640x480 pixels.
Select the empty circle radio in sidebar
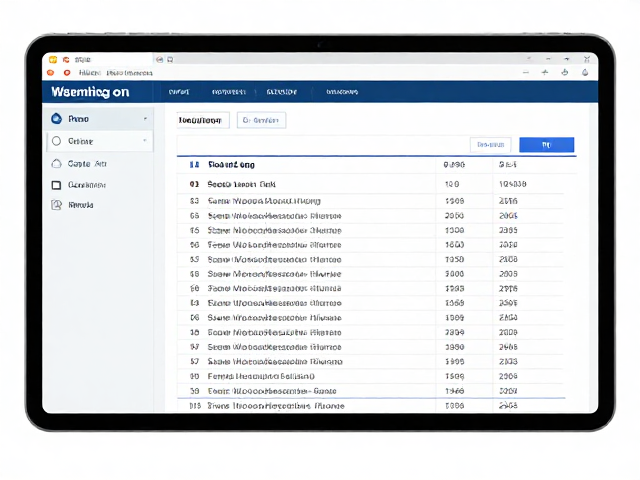[56, 141]
